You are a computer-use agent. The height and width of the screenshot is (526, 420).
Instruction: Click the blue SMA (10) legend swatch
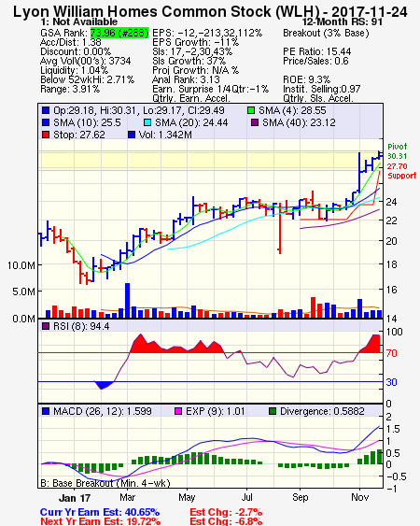46,122
